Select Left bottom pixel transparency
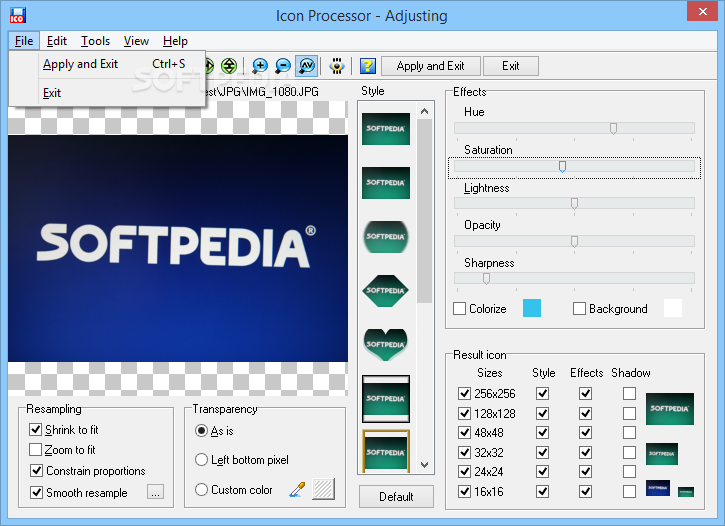The width and height of the screenshot is (725, 526). (201, 460)
